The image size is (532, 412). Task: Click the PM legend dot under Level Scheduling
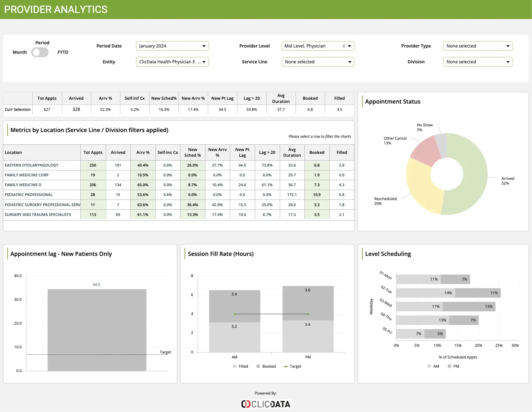click(449, 366)
